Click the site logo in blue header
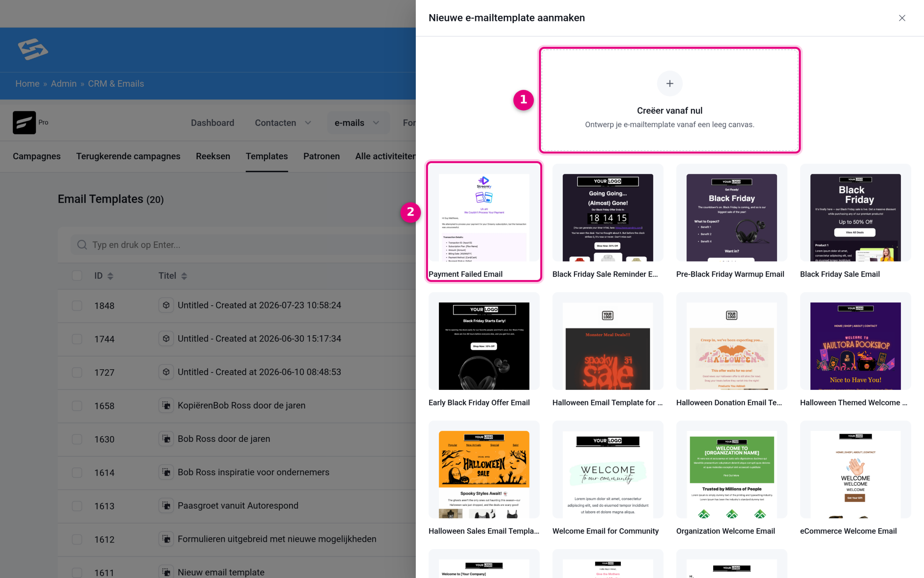Screen dimensions: 924x578 point(33,49)
